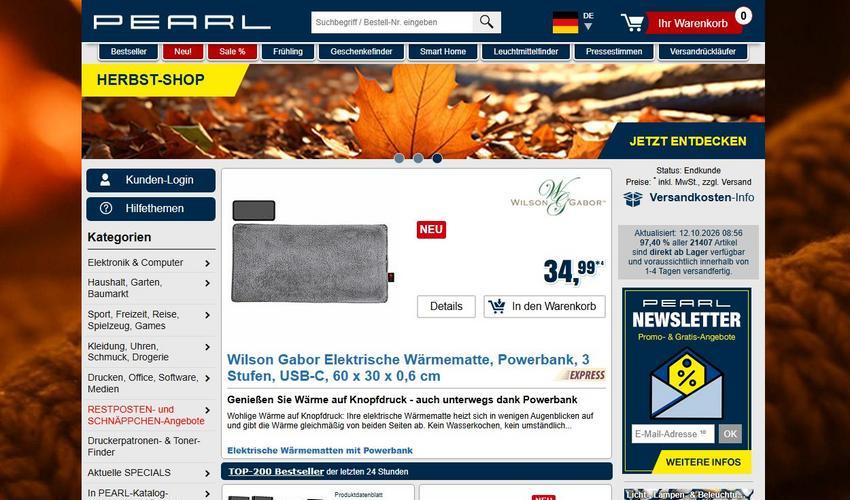This screenshot has height=500, width=850.
Task: Click the Status: Endkunde text
Action: pyautogui.click(x=688, y=170)
